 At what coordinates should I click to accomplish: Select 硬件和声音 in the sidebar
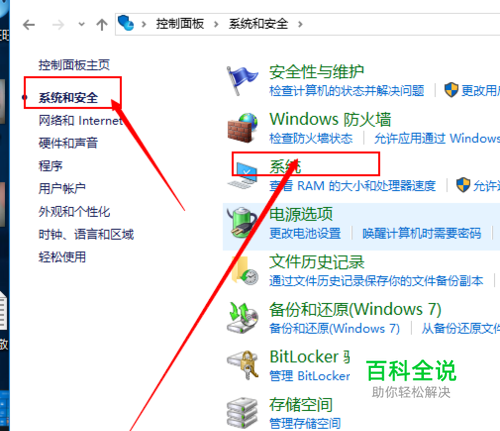(68, 143)
